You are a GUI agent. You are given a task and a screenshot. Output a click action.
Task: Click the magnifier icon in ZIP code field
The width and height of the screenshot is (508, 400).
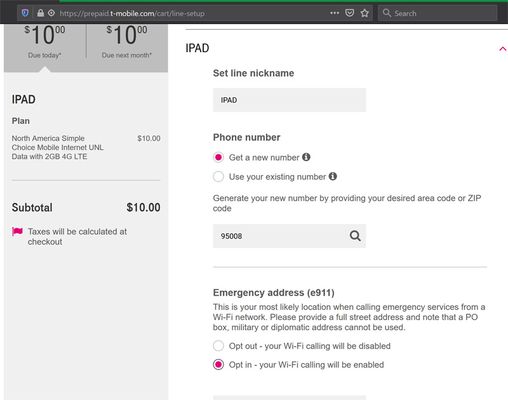[355, 236]
